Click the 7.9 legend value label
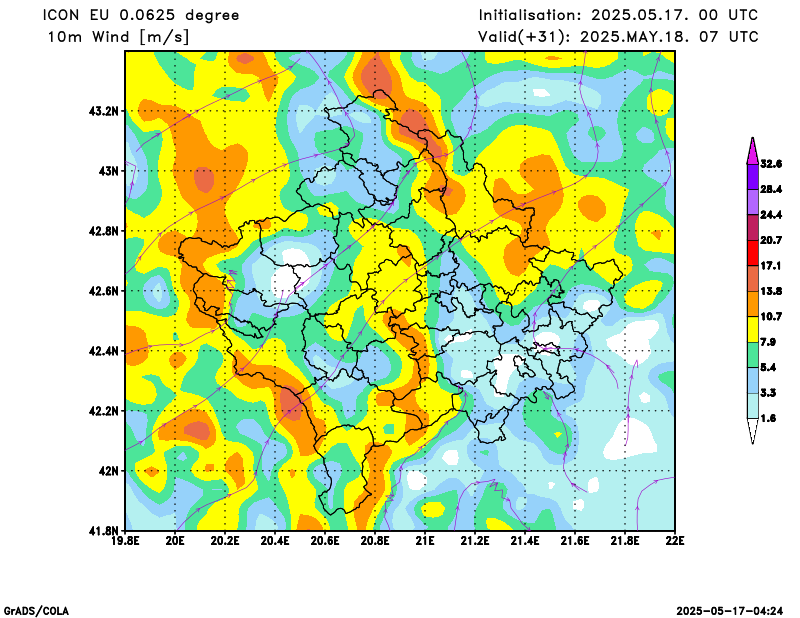Viewport: 800px width, 618px height. click(x=768, y=342)
